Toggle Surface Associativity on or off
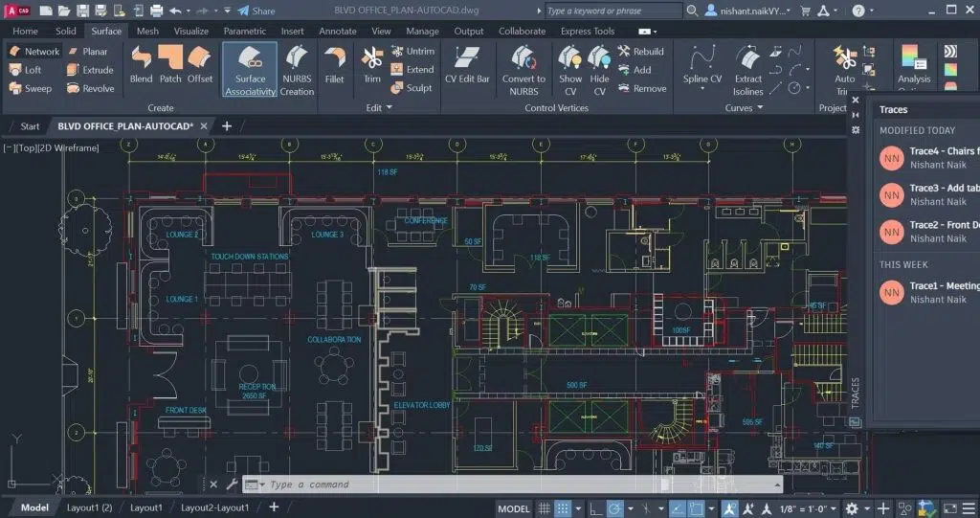Image resolution: width=980 pixels, height=518 pixels. tap(250, 69)
